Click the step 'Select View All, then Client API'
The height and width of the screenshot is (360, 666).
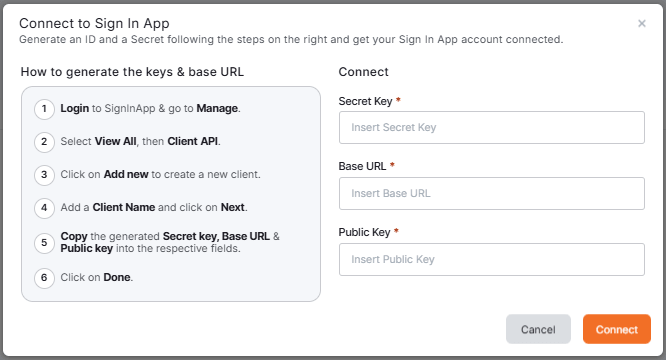[x=140, y=141]
